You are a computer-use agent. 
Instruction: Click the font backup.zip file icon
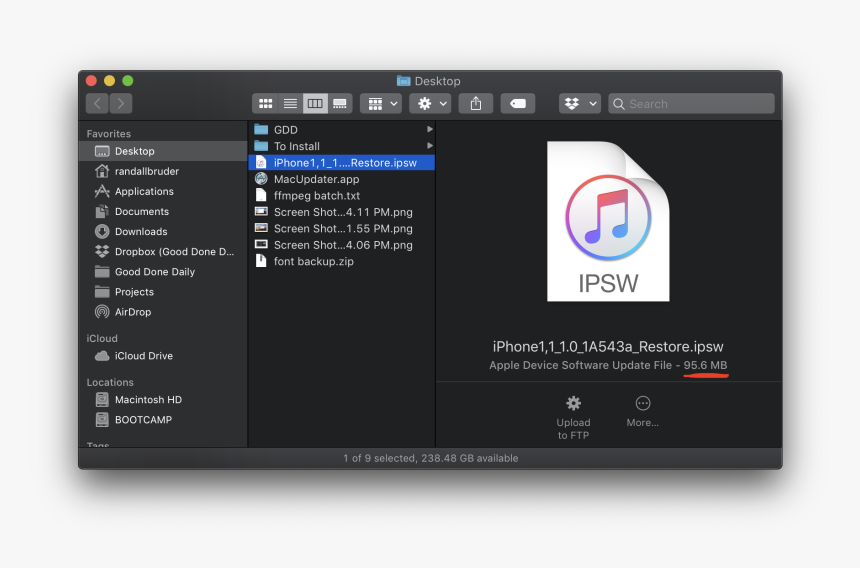(x=261, y=261)
